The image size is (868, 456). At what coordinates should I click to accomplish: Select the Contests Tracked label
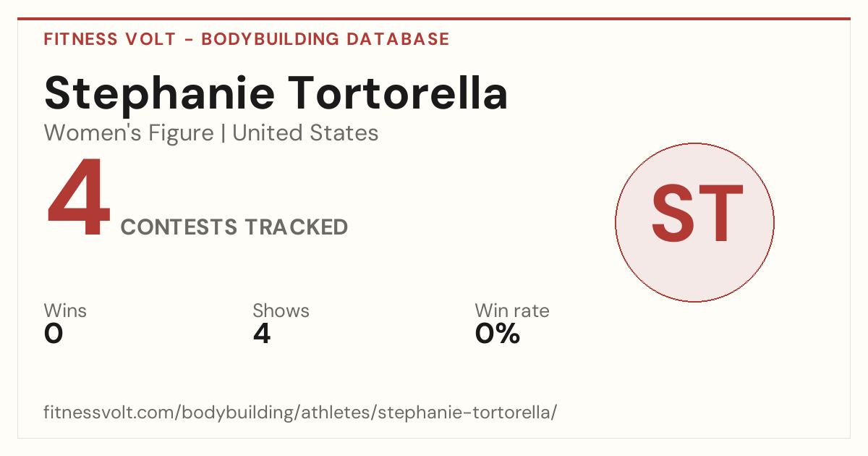(x=234, y=227)
